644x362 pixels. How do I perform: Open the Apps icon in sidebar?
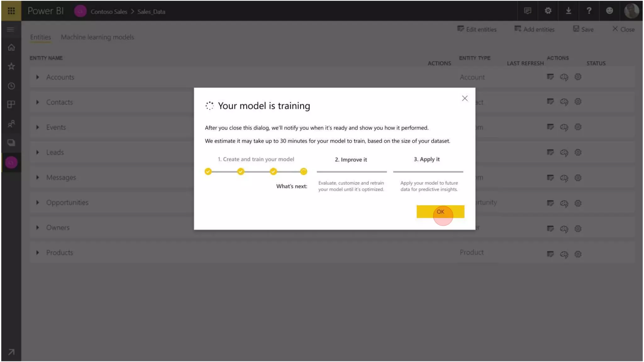pos(11,104)
